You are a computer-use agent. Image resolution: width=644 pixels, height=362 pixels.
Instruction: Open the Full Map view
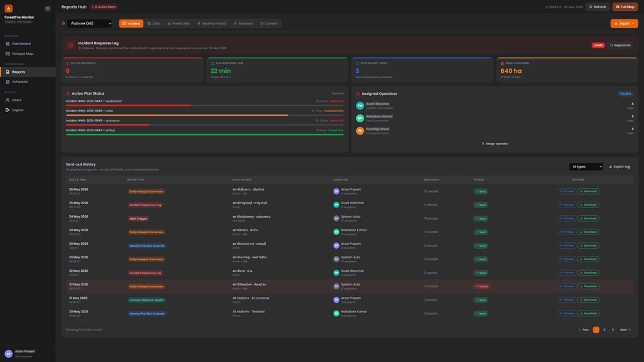[x=625, y=6]
